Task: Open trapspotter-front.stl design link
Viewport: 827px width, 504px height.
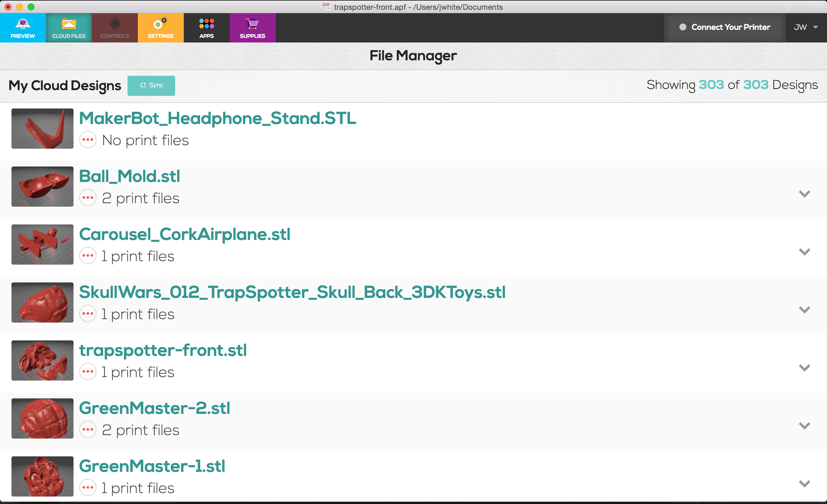Action: tap(163, 351)
